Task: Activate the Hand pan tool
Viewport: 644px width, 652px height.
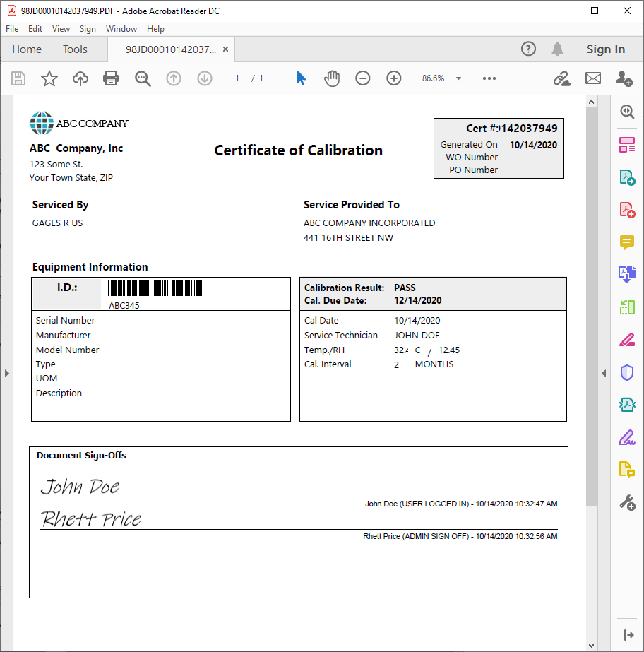Action: pos(331,78)
